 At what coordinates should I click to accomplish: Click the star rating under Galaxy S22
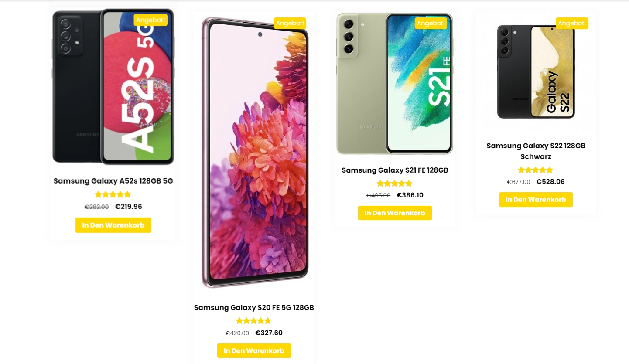(536, 170)
